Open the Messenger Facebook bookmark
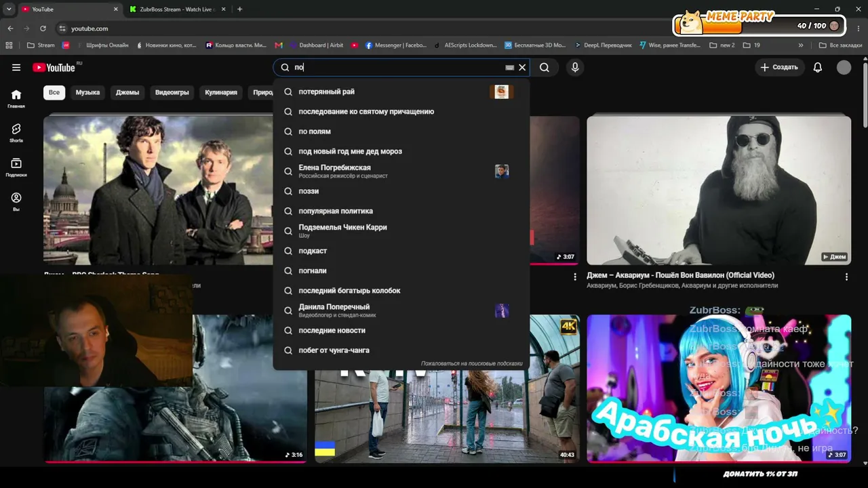 pos(396,45)
